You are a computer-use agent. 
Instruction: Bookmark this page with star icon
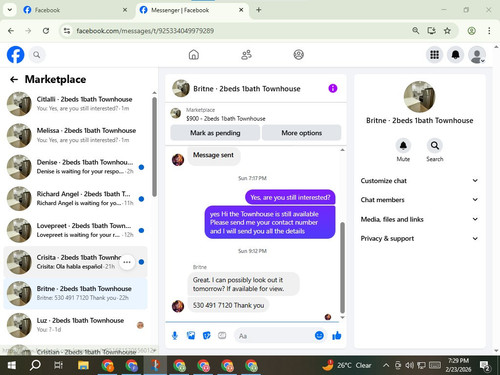[x=447, y=31]
